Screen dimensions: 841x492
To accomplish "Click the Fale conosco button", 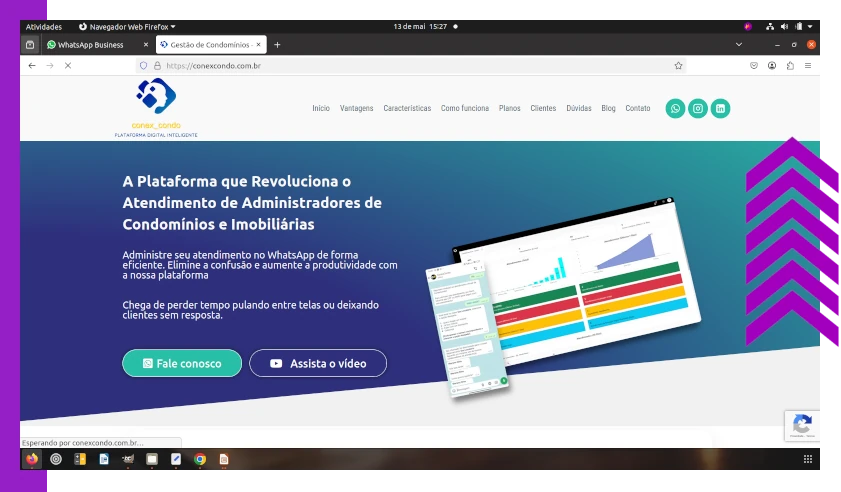I will point(182,363).
